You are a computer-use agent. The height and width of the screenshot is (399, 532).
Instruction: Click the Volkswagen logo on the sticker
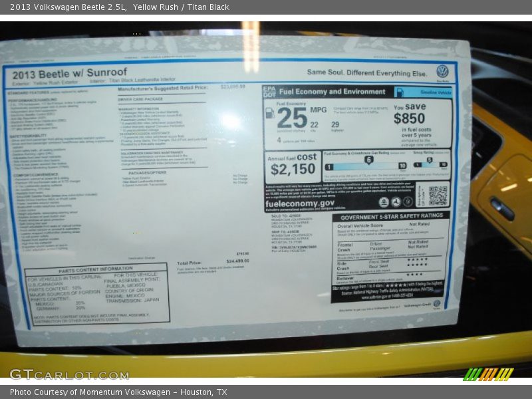(442, 72)
